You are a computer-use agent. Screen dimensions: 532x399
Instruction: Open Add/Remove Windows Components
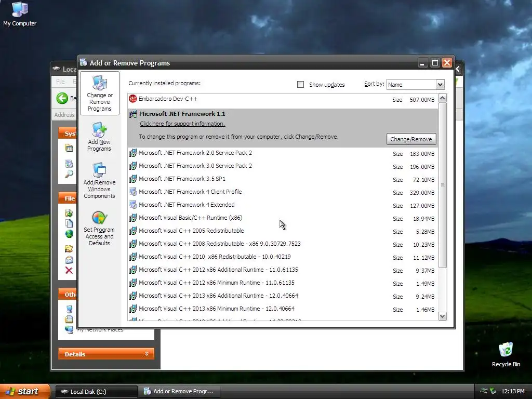(x=99, y=180)
